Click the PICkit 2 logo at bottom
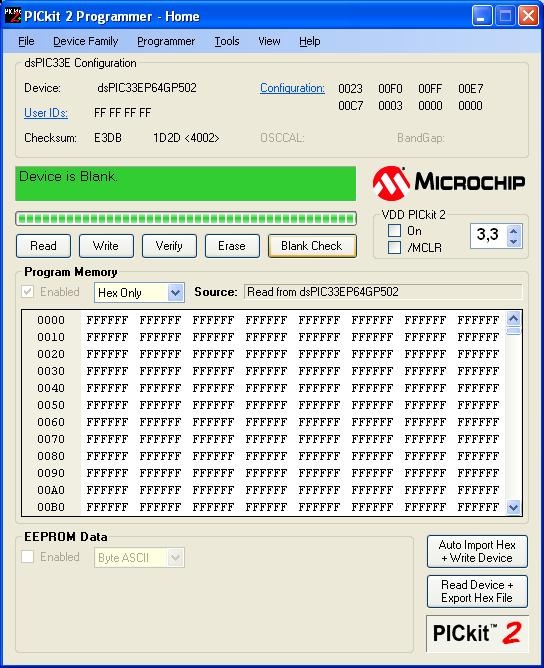Viewport: 544px width, 668px height. pos(477,633)
